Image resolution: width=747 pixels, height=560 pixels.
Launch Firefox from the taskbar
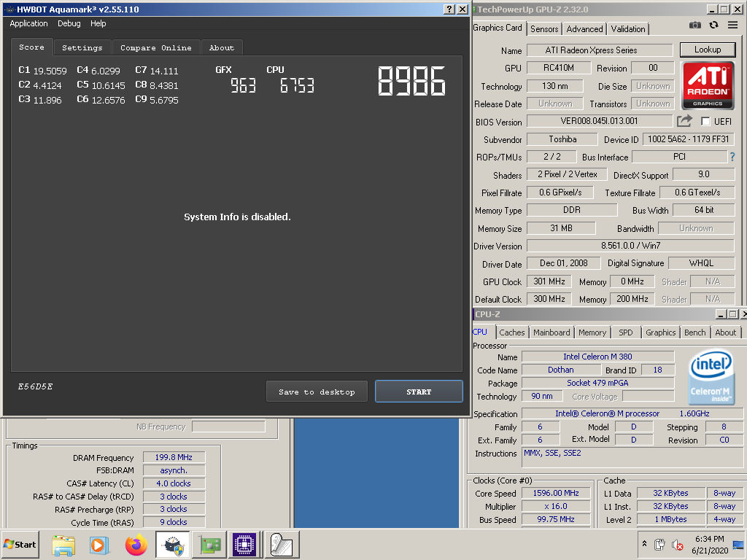point(136,545)
